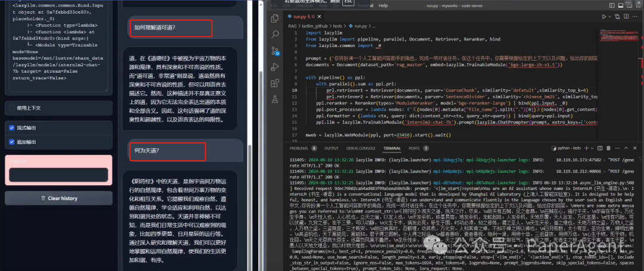This screenshot has height=271, width=644.
Task: Run the Python file with play icon
Action: pyautogui.click(x=603, y=17)
